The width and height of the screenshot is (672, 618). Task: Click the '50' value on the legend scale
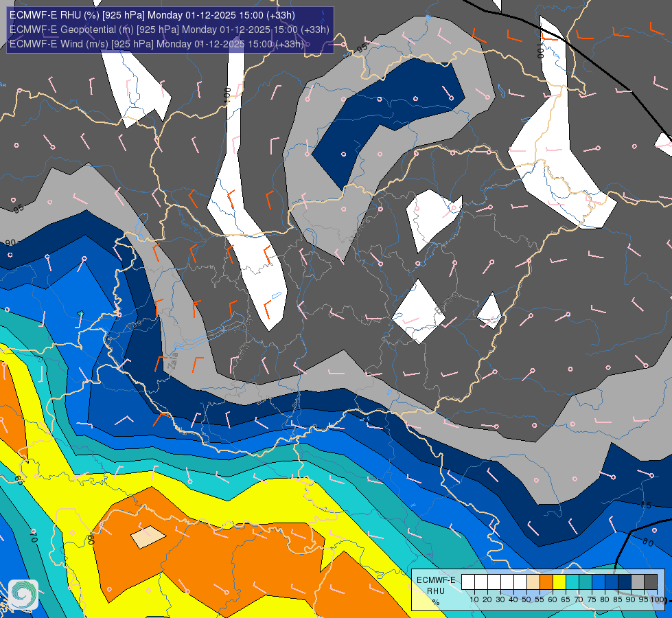tap(526, 599)
